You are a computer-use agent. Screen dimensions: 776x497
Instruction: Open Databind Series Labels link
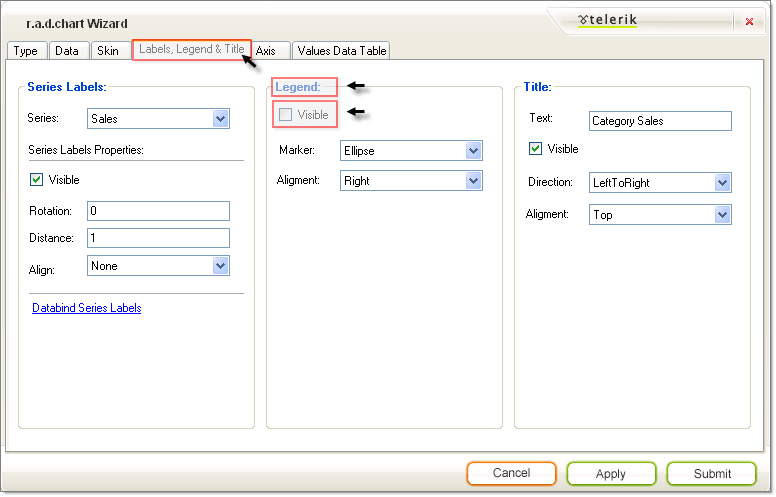(87, 308)
